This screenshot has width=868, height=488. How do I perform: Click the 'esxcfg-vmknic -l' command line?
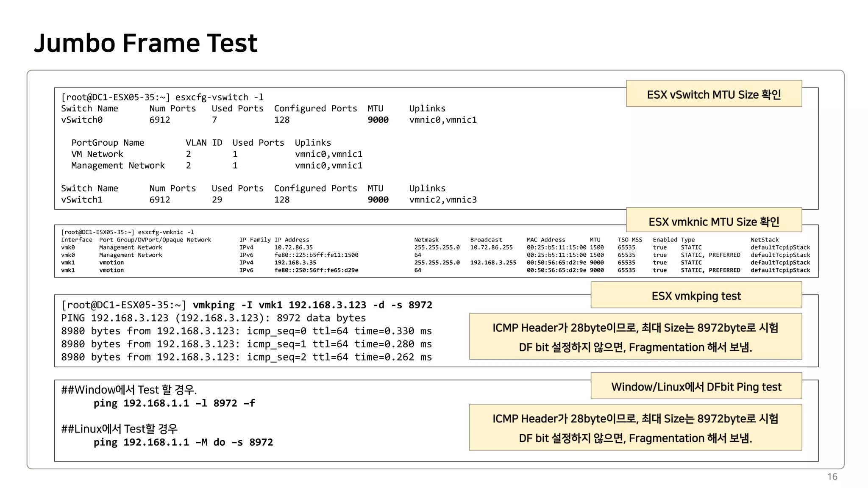128,232
